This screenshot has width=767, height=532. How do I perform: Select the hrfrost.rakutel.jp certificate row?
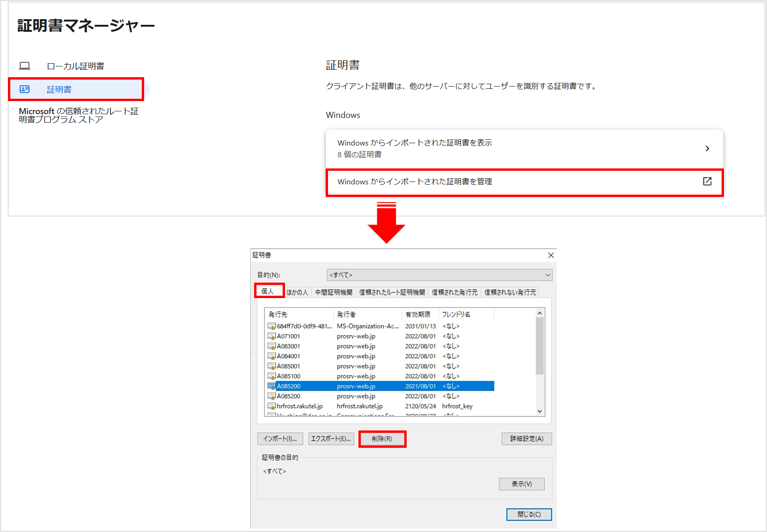tap(380, 406)
